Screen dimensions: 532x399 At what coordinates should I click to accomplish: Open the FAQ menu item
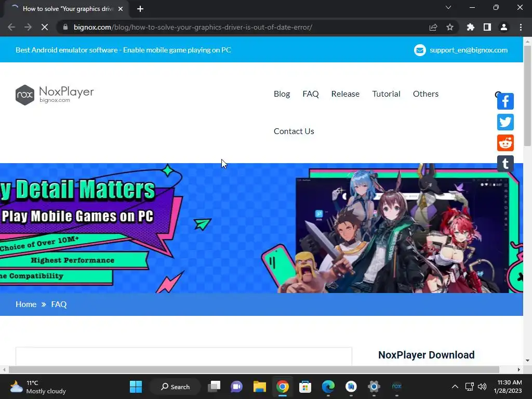(311, 94)
